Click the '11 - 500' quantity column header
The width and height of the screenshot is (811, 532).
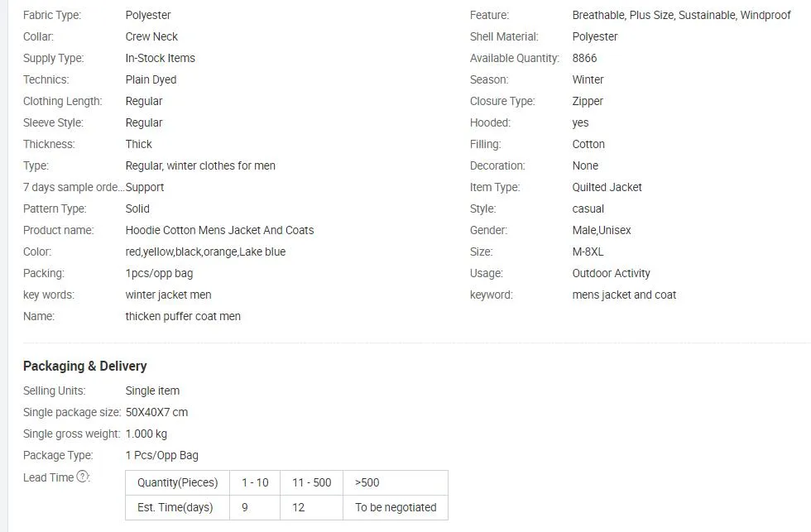pyautogui.click(x=311, y=482)
